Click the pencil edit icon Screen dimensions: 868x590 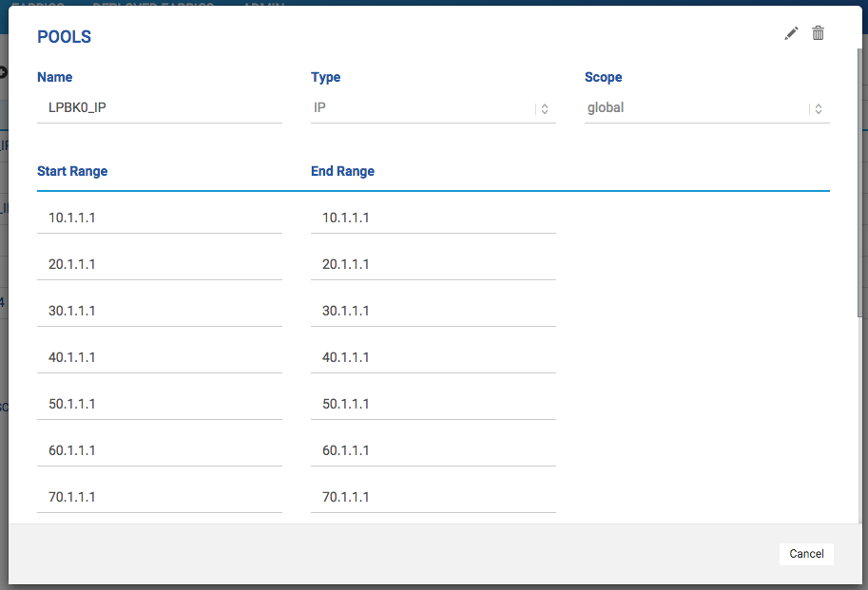coord(791,34)
